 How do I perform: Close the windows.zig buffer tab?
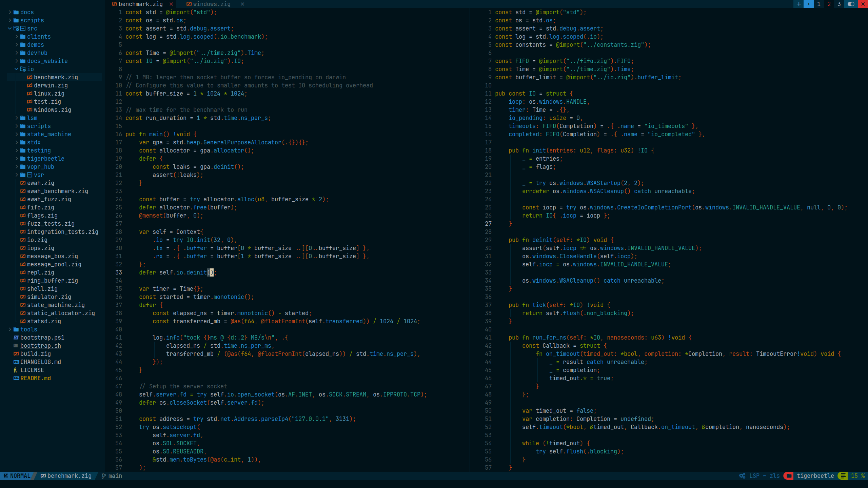tap(242, 4)
